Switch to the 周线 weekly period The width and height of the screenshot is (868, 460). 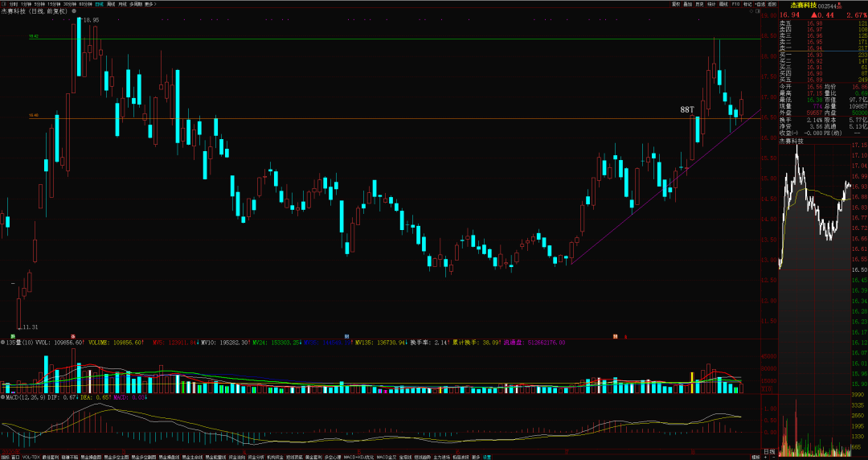tap(111, 4)
